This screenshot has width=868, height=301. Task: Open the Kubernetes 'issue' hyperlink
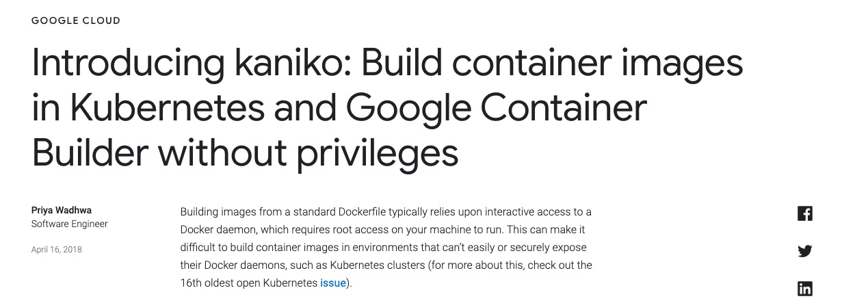333,283
